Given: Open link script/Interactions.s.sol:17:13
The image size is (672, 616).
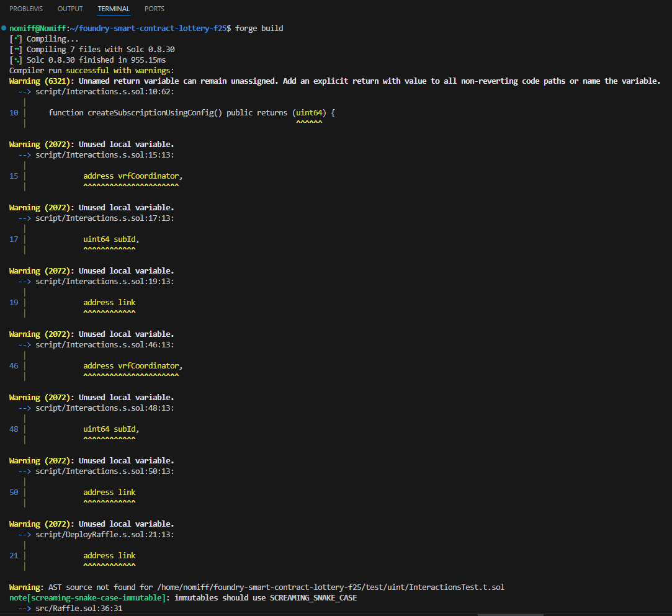Looking at the screenshot, I should pyautogui.click(x=105, y=218).
